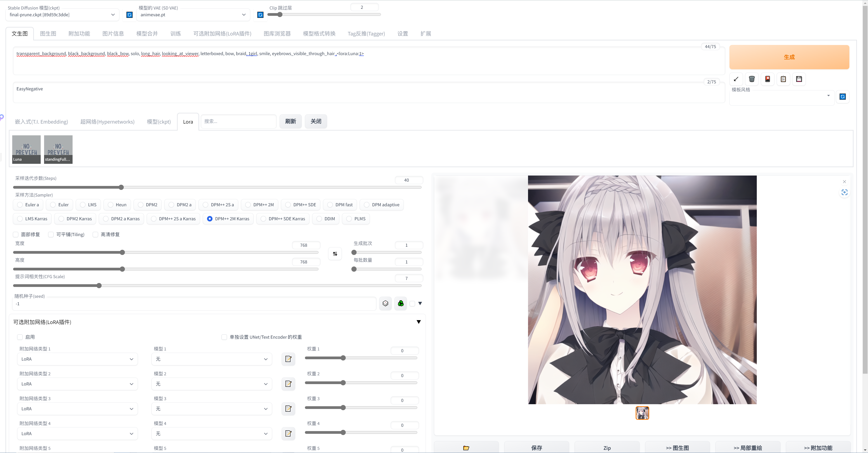Tick separate UNet/Text Encoder weights checkbox
Screen dimensions: 868x453
[x=224, y=337]
